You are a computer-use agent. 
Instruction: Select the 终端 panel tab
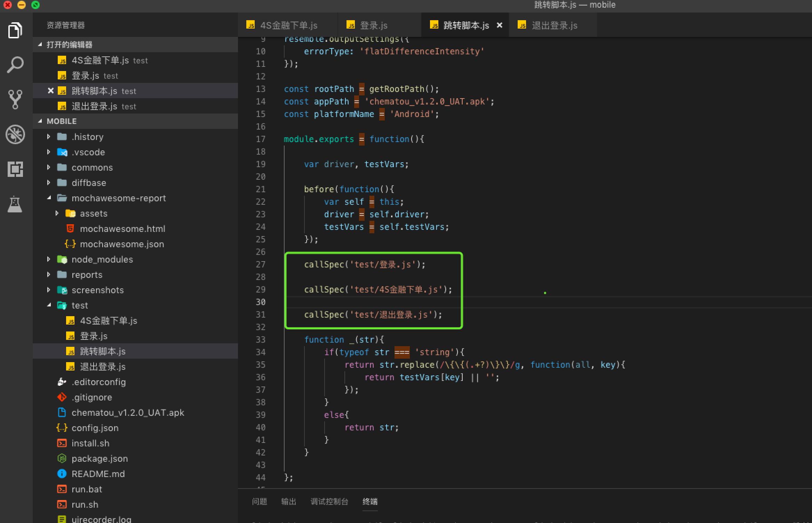[370, 501]
